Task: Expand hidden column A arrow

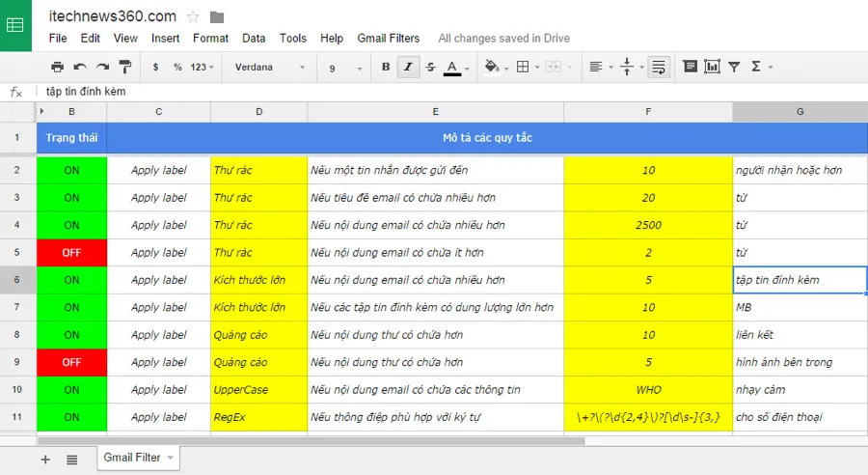Action: click(x=42, y=111)
